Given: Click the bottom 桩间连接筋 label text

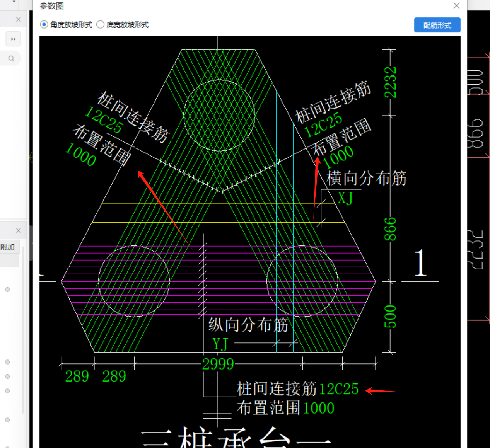Looking at the screenshot, I should (277, 389).
